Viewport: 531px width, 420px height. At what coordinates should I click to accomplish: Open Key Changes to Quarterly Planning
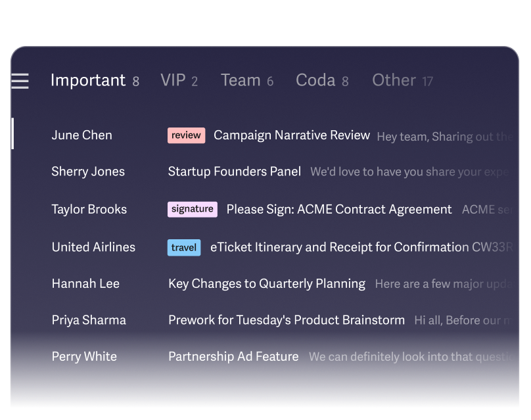267,284
